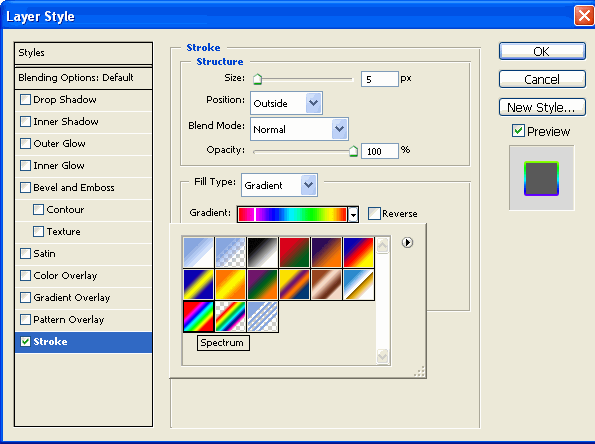Uncheck the Preview checkbox
Image resolution: width=595 pixels, height=444 pixels.
click(518, 131)
